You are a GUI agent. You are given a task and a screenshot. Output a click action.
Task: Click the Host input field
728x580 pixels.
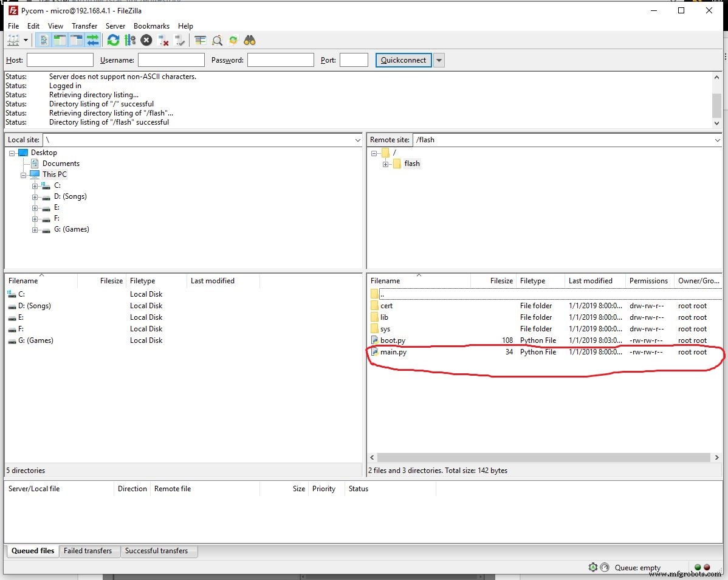60,60
